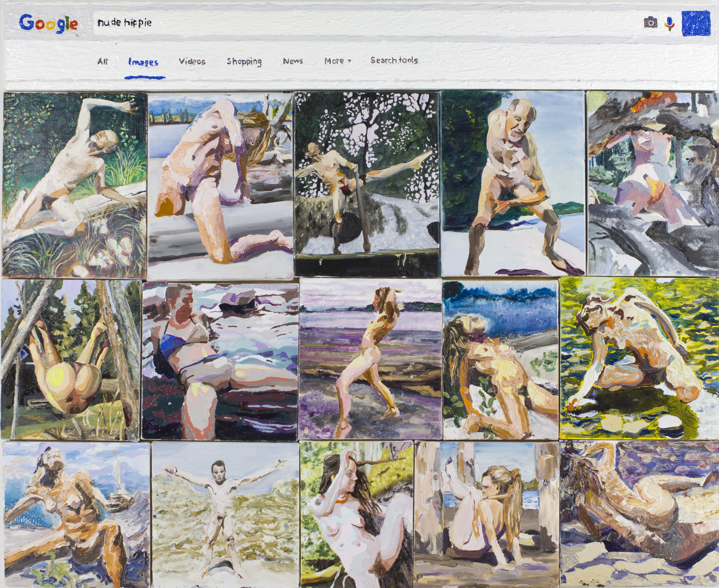Open the News tab
The image size is (719, 588).
click(x=293, y=61)
